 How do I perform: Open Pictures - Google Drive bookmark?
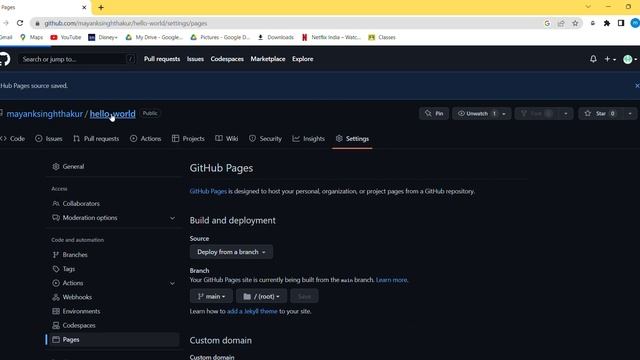[220, 37]
